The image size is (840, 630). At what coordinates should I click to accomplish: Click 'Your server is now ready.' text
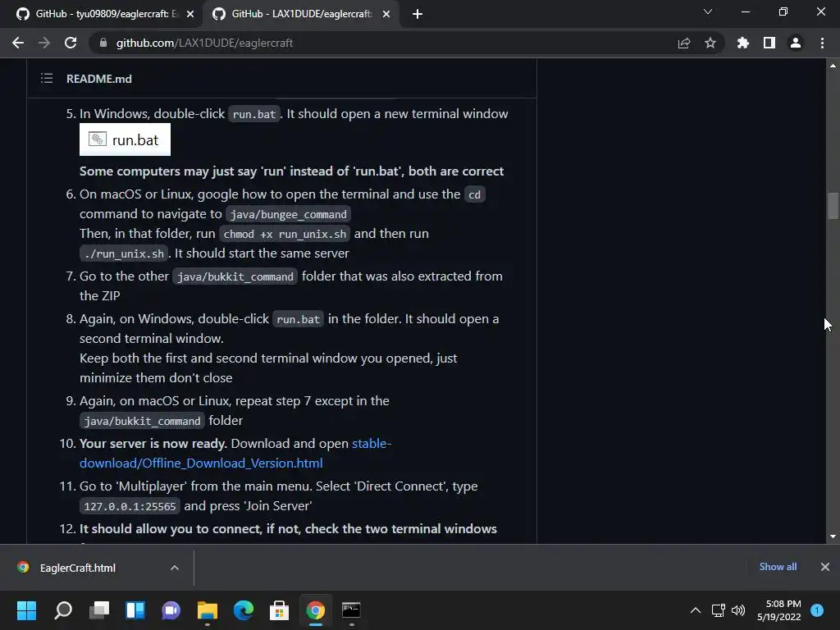coord(153,444)
